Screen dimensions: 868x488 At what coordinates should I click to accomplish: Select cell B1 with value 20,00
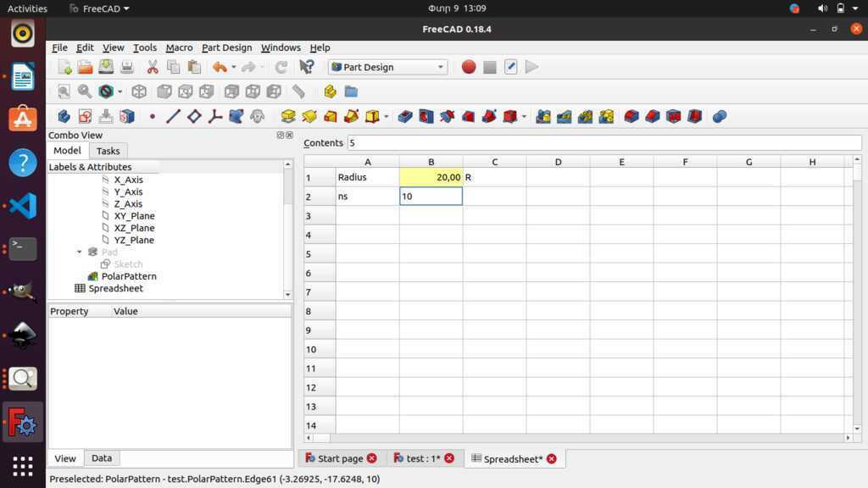(x=431, y=177)
